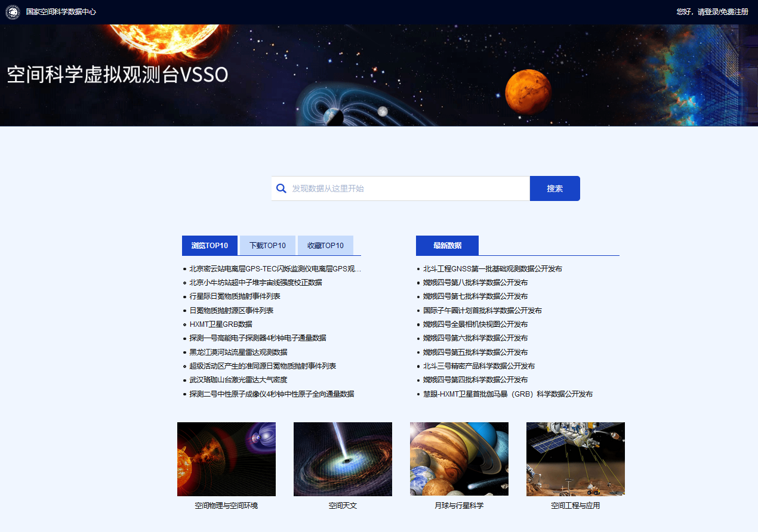Focus the 发现数据从这里开始 search field
This screenshot has width=758, height=532.
tap(409, 188)
